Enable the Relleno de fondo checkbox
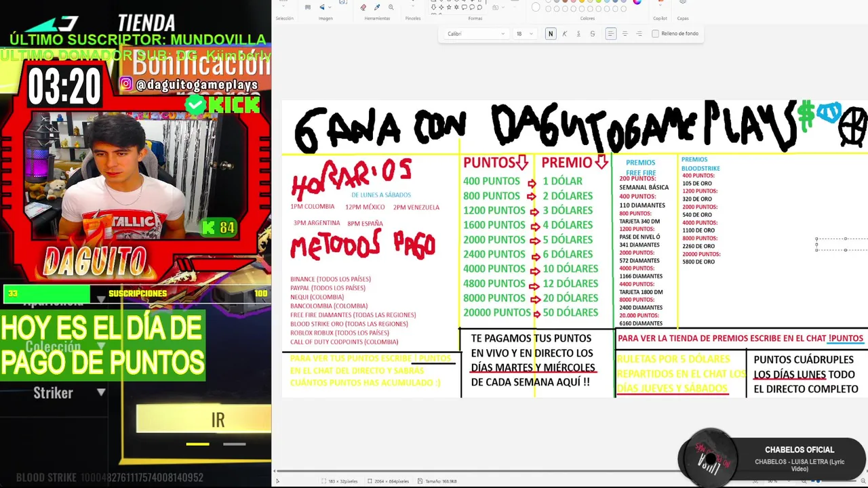The image size is (868, 488). 655,34
